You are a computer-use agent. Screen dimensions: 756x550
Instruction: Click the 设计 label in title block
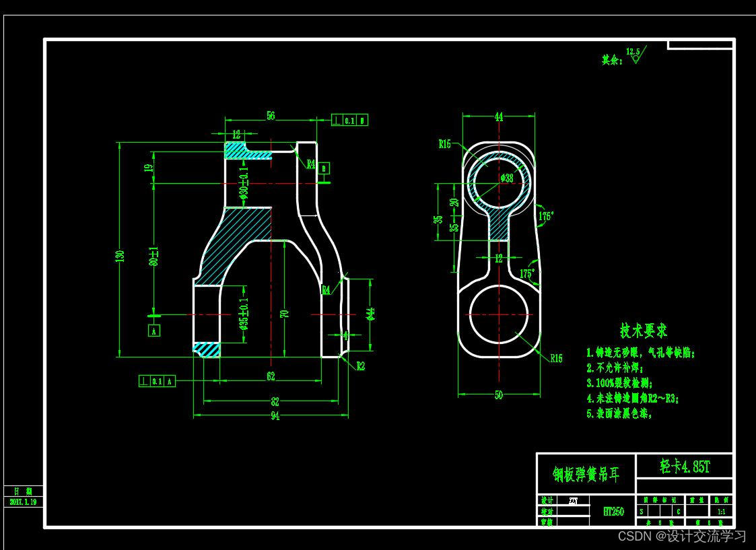[547, 500]
